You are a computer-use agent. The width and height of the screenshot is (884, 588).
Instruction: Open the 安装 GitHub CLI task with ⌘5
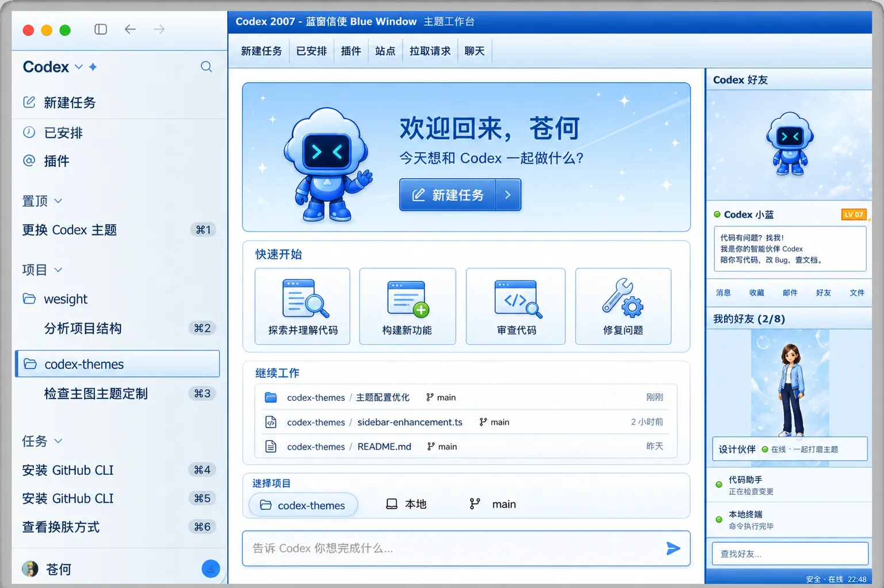coord(119,498)
